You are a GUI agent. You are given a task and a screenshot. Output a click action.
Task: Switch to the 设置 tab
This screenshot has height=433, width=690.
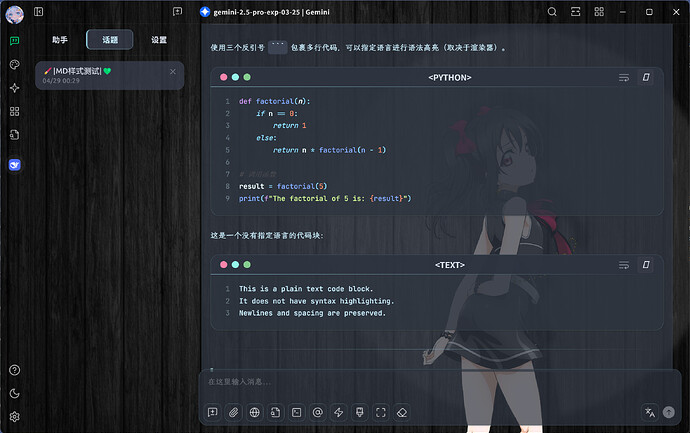[x=159, y=40]
